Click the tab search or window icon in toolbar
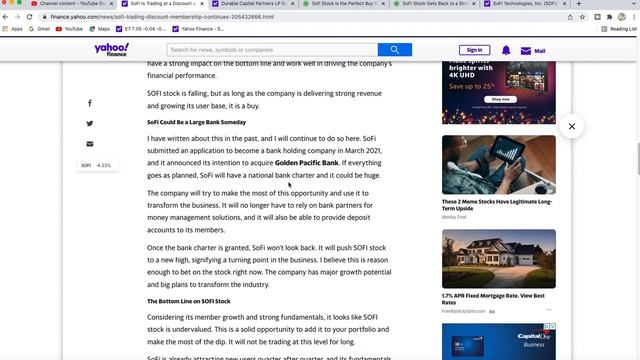This screenshot has height=360, width=640. [597, 17]
